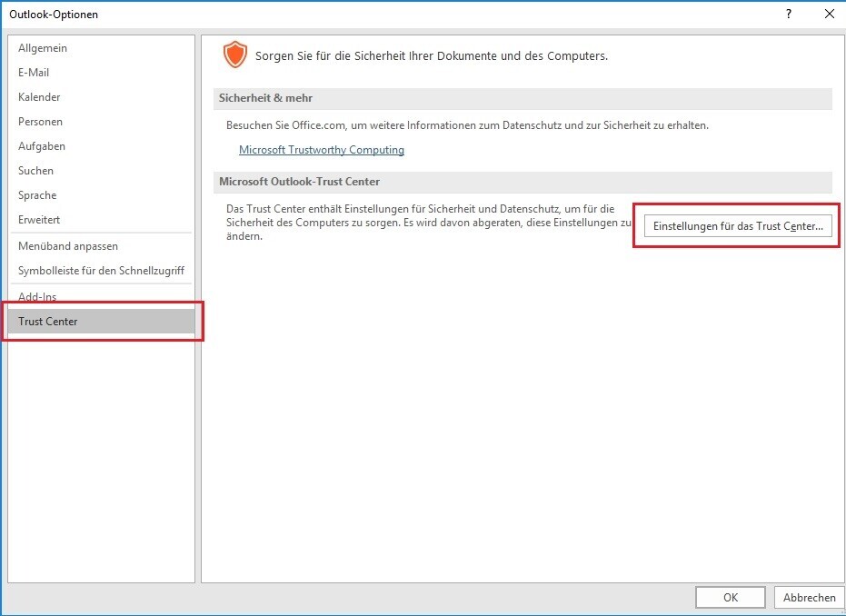Open Suchen options
846x616 pixels.
[x=101, y=171]
